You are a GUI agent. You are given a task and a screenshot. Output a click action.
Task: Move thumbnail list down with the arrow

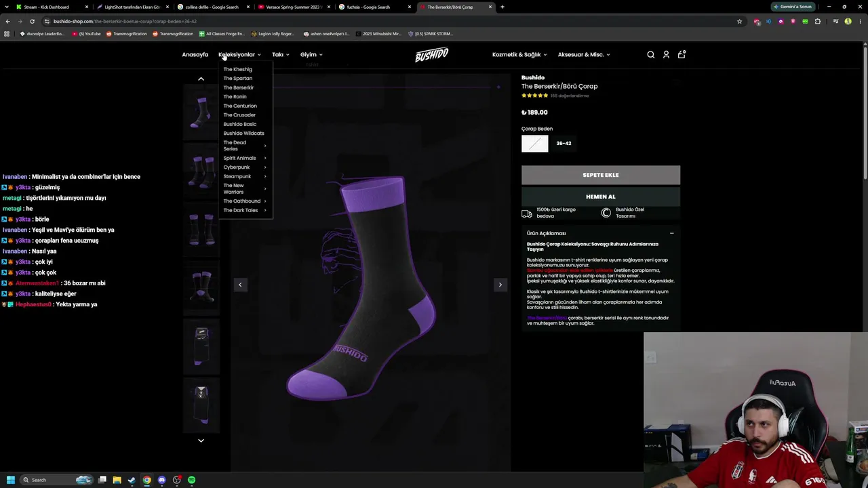[x=201, y=441]
